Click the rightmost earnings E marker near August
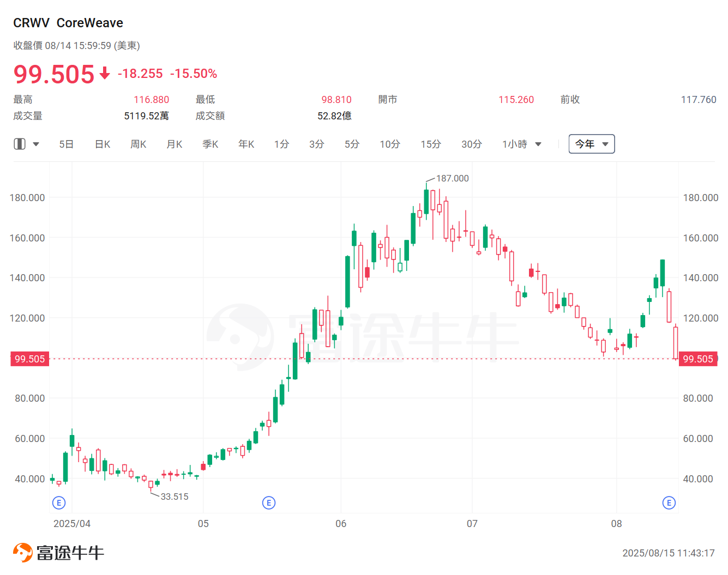 pos(669,503)
